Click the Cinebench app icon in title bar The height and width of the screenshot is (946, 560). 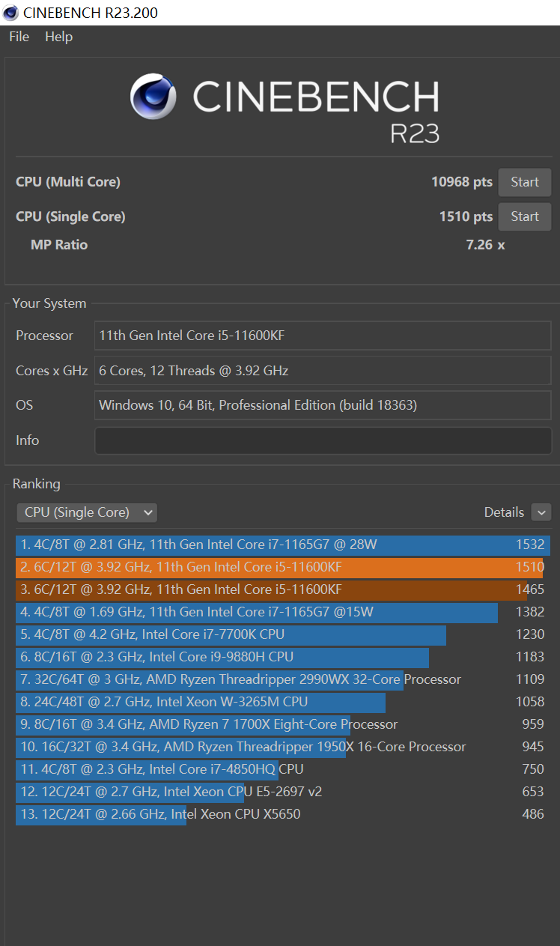(x=10, y=13)
